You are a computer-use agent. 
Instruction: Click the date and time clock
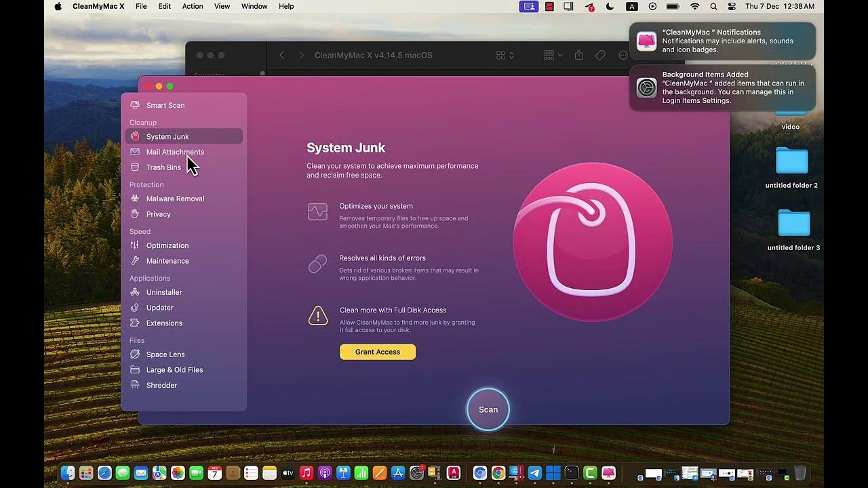click(x=780, y=6)
